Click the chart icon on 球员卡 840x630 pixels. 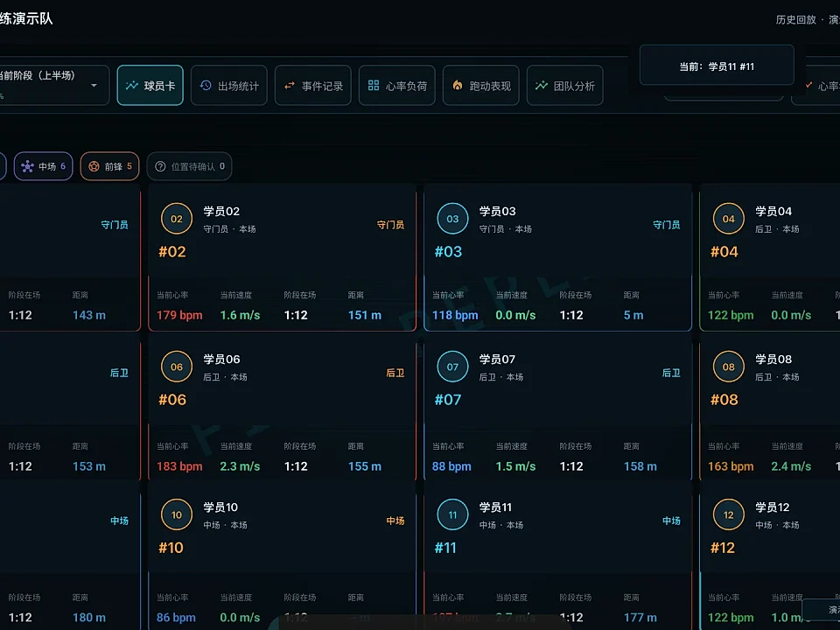132,86
